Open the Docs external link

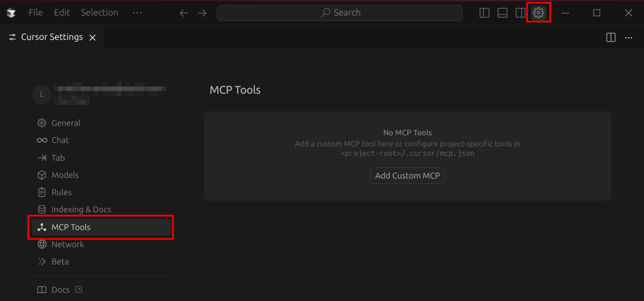tap(60, 290)
